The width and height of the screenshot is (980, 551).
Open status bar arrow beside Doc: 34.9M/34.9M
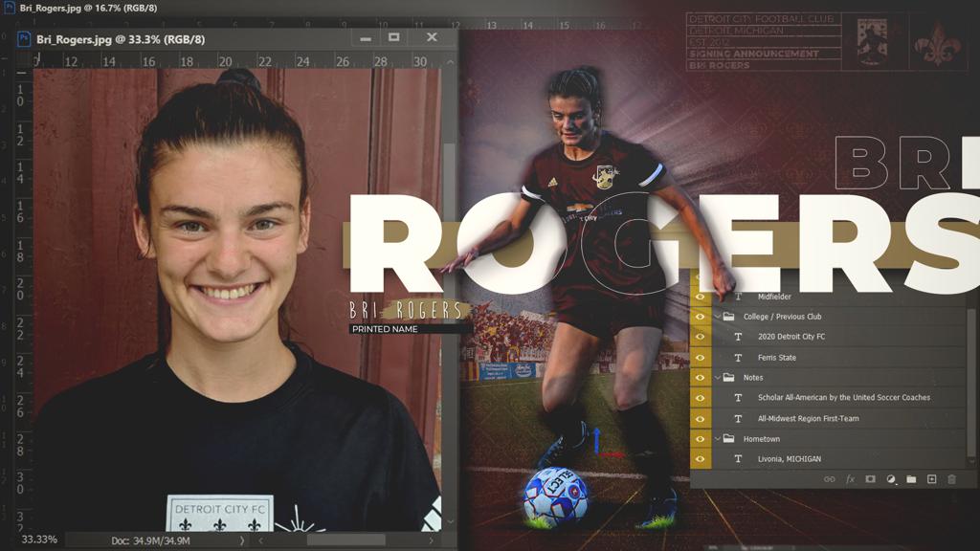[242, 540]
